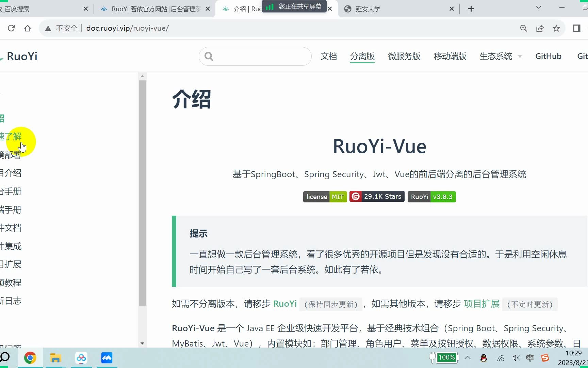588x368 pixels.
Task: Close the RuoYi official website tab
Action: pyautogui.click(x=208, y=9)
